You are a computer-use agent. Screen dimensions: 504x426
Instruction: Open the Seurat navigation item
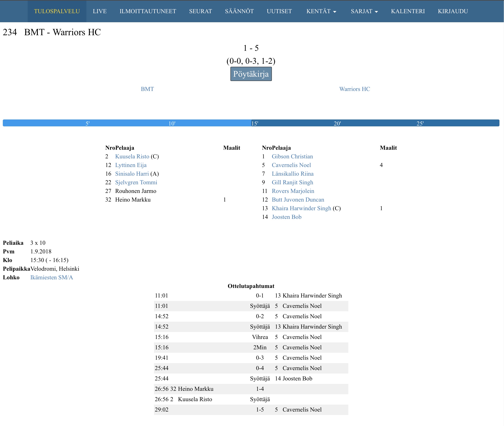(200, 11)
